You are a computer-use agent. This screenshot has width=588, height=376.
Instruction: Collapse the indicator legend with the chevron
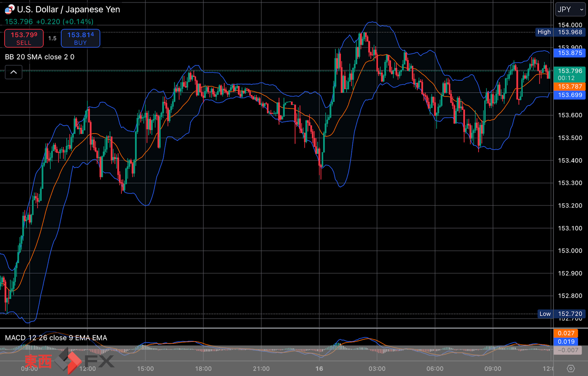pos(13,72)
